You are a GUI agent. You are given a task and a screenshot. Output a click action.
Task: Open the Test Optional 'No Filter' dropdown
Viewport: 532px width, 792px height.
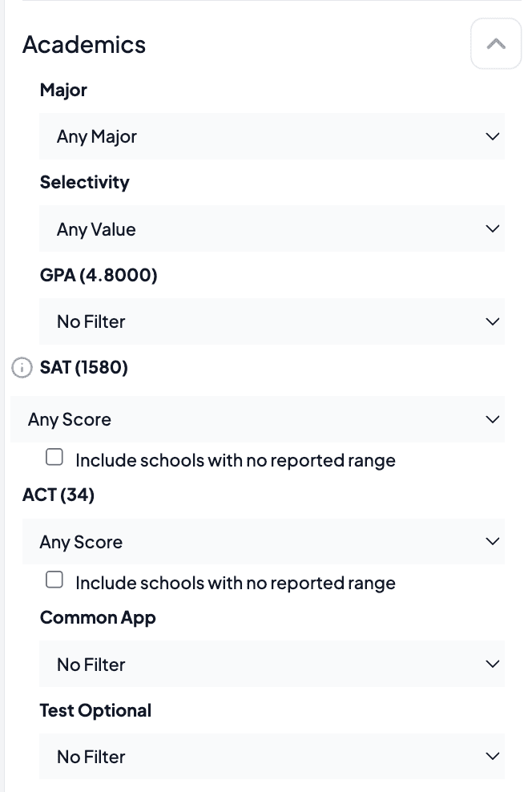(x=272, y=756)
